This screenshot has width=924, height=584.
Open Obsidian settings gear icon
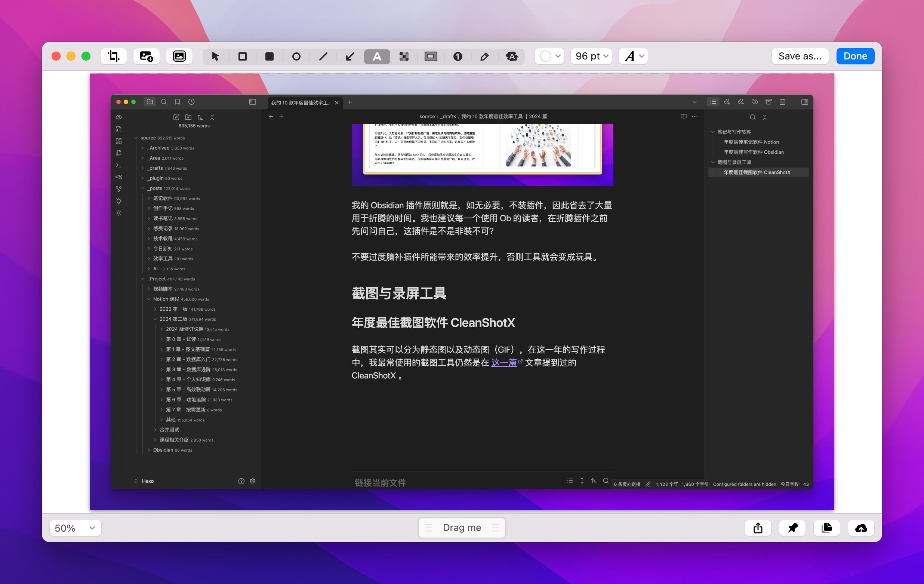click(252, 481)
